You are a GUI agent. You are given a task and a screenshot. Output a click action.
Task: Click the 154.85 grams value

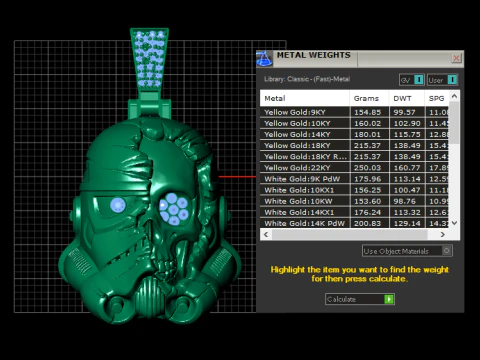click(x=367, y=112)
